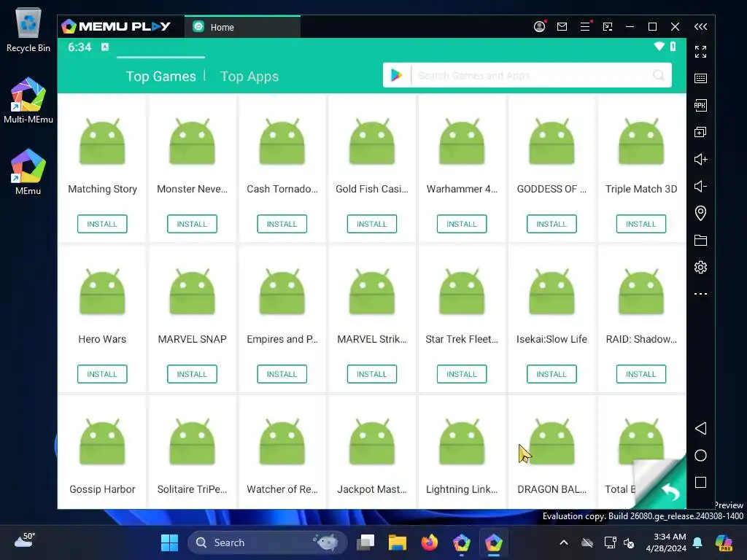
Task: Open the hamburger menu in title bar
Action: (x=585, y=27)
